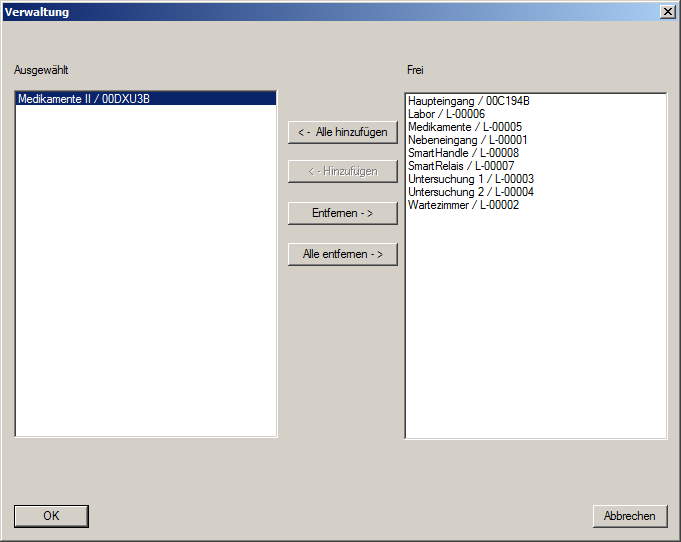This screenshot has height=542, width=681.
Task: Select the SmartHandle / L-00008 item
Action: tap(463, 153)
